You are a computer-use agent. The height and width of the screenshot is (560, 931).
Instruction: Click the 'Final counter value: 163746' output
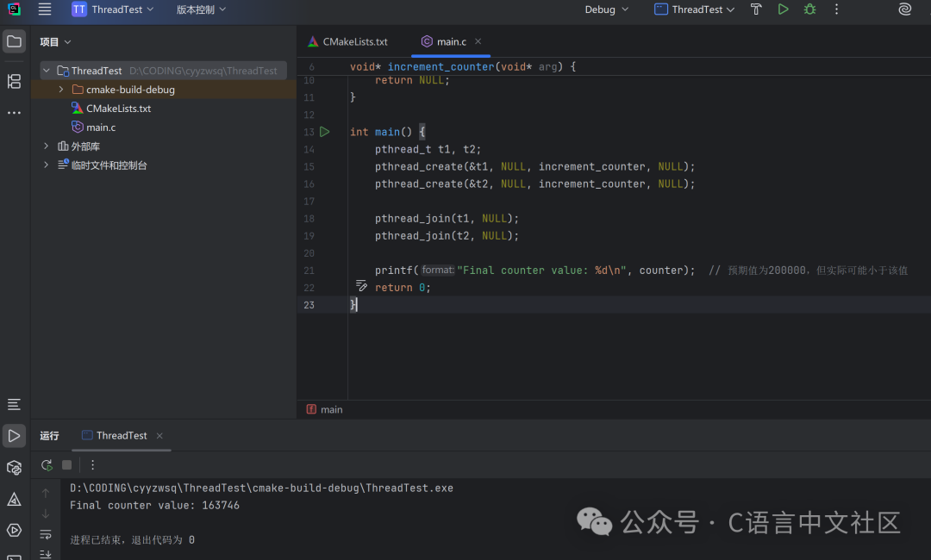pyautogui.click(x=154, y=506)
